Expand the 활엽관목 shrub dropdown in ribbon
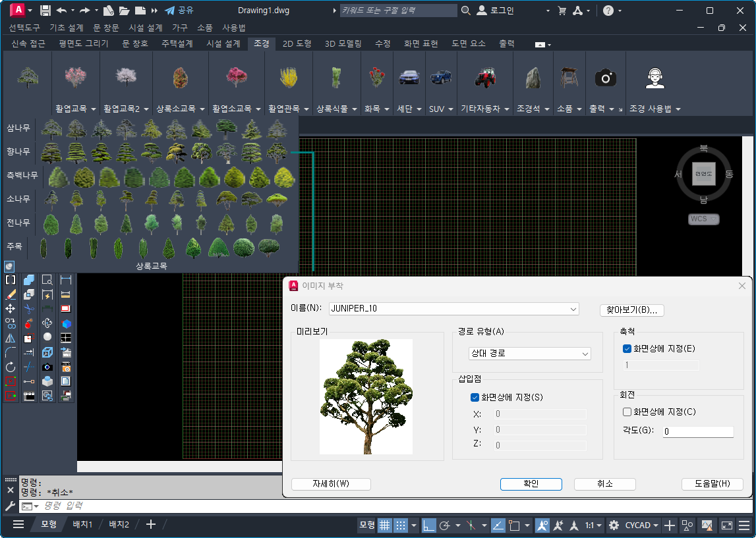 289,109
